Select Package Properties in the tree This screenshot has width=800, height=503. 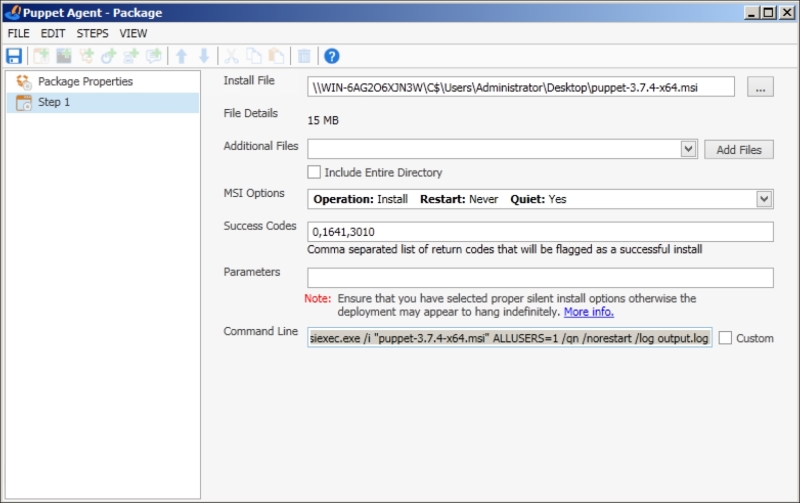coord(84,81)
